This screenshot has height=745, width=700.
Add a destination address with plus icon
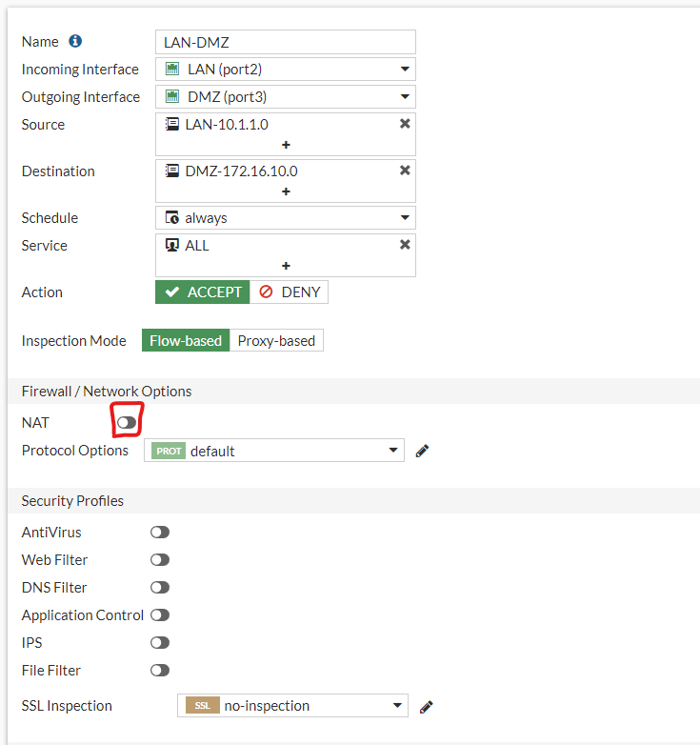tap(286, 191)
